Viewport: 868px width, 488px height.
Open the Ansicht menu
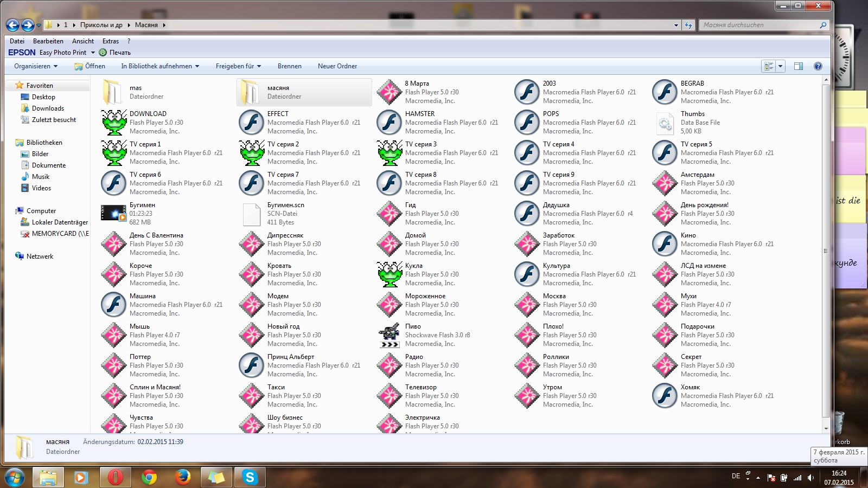point(83,41)
